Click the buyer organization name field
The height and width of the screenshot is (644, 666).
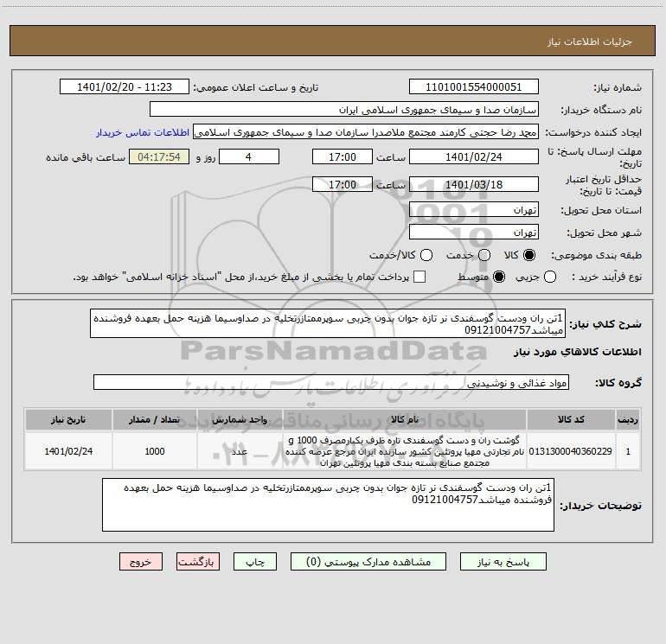pyautogui.click(x=344, y=110)
